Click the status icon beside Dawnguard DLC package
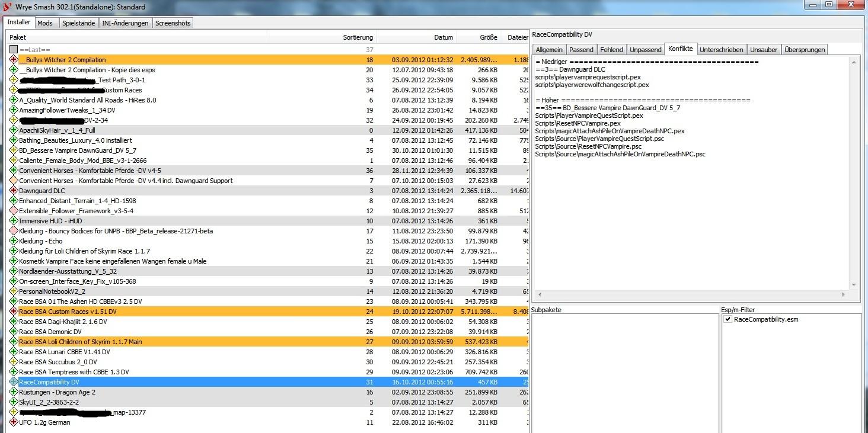 [14, 191]
